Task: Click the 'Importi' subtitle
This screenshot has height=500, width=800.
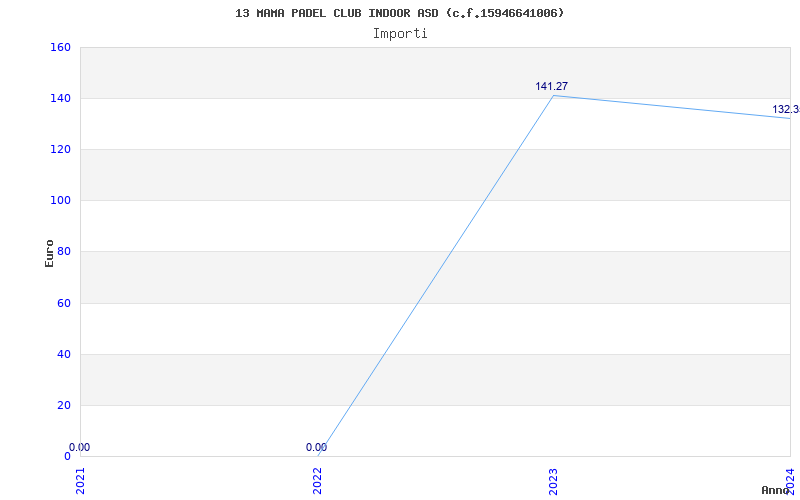Action: tap(400, 34)
